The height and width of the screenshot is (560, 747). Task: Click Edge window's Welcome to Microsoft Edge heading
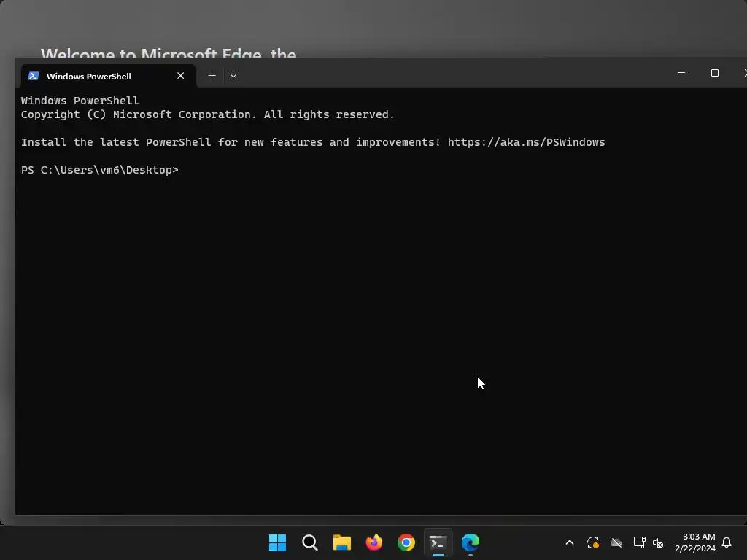click(169, 53)
